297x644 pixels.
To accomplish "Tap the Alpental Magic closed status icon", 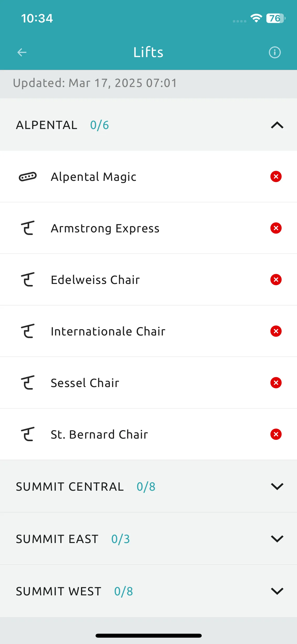I will click(276, 176).
